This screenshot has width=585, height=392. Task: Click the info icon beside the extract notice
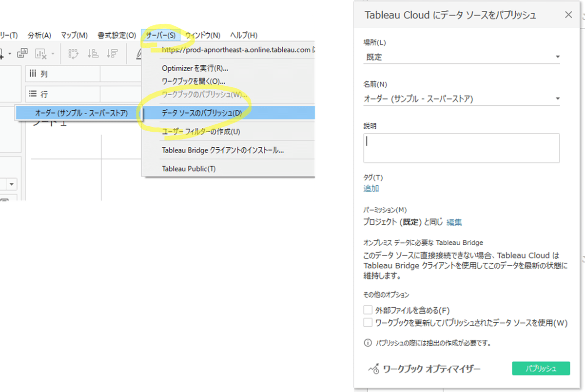pos(368,343)
